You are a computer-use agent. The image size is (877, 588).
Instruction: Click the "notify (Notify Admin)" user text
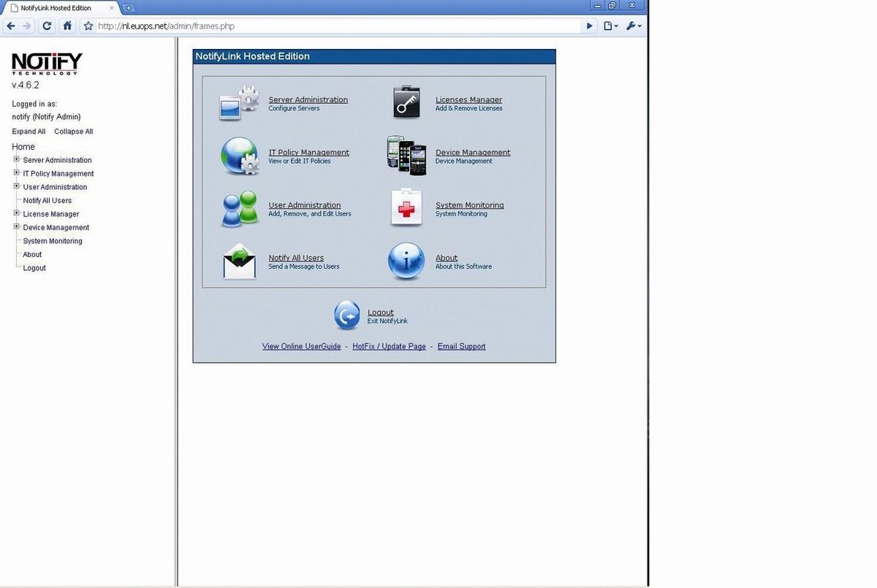point(46,117)
